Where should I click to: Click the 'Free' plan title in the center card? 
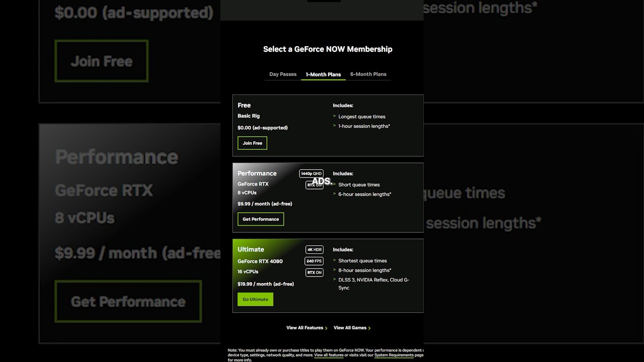click(244, 105)
